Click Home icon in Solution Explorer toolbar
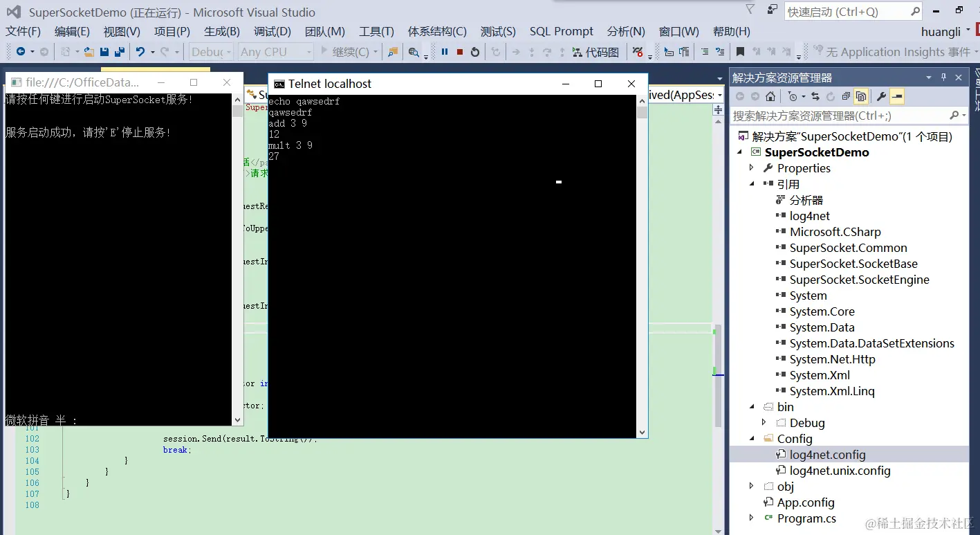980x535 pixels. pos(770,96)
